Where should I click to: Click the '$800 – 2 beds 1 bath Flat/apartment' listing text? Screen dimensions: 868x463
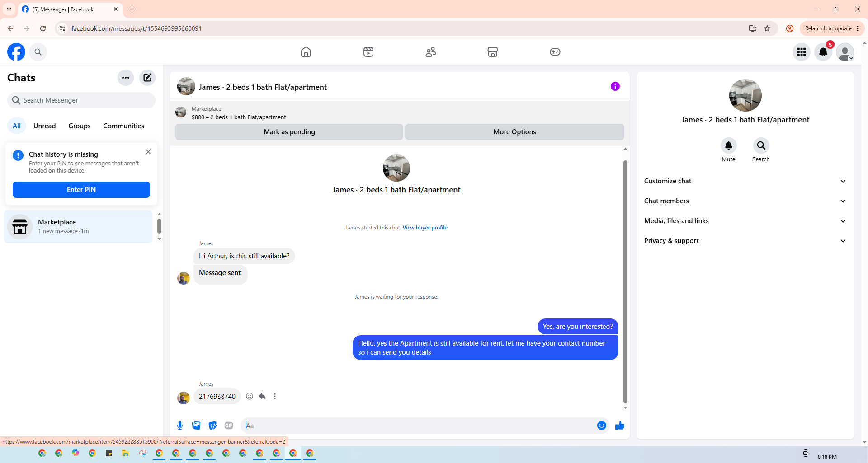[239, 117]
